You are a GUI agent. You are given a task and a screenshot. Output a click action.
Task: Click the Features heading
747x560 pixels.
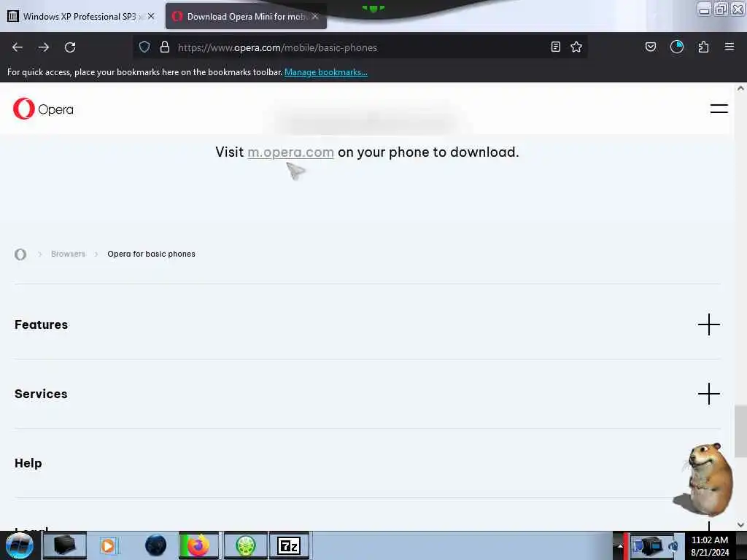pyautogui.click(x=41, y=324)
